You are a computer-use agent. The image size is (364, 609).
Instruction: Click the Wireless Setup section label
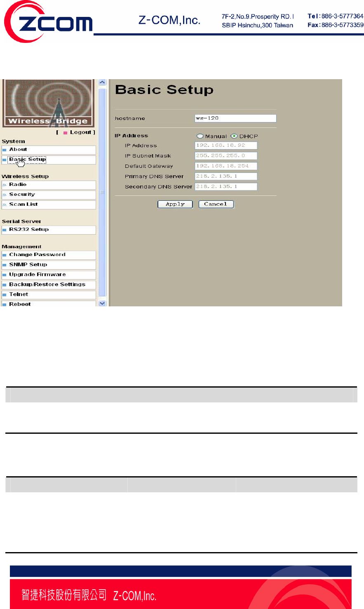tap(25, 176)
